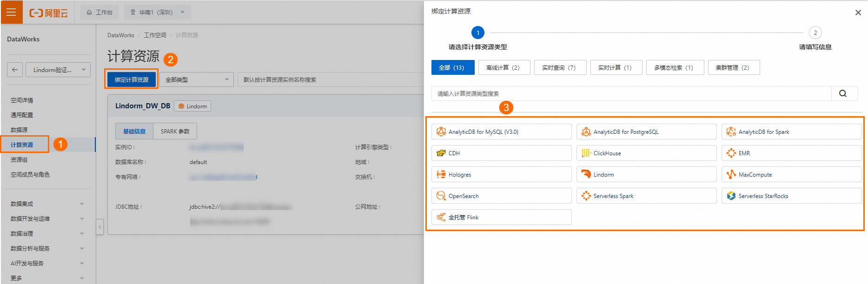Close the 绑定计算资源 panel
The width and height of the screenshot is (868, 284).
point(858,13)
